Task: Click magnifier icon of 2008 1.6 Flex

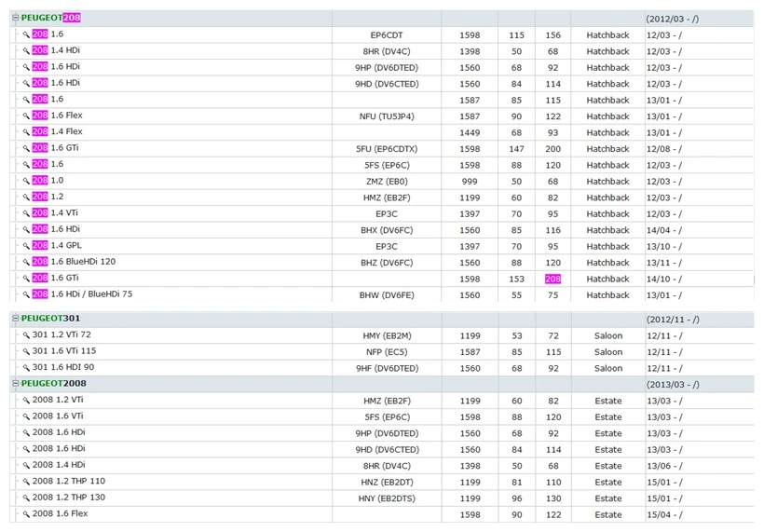Action: click(26, 514)
